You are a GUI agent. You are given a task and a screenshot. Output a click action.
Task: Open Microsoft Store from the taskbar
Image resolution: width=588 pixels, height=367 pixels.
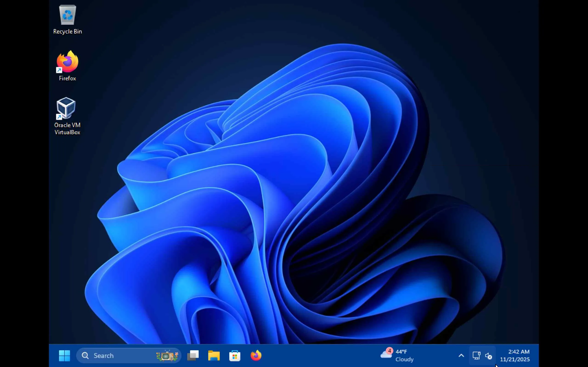click(235, 356)
